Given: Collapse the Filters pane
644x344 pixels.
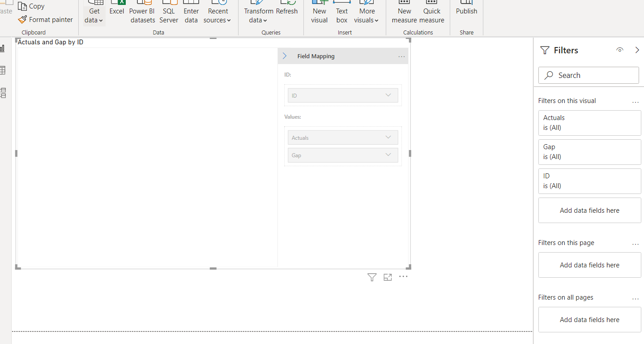Looking at the screenshot, I should click(x=637, y=50).
